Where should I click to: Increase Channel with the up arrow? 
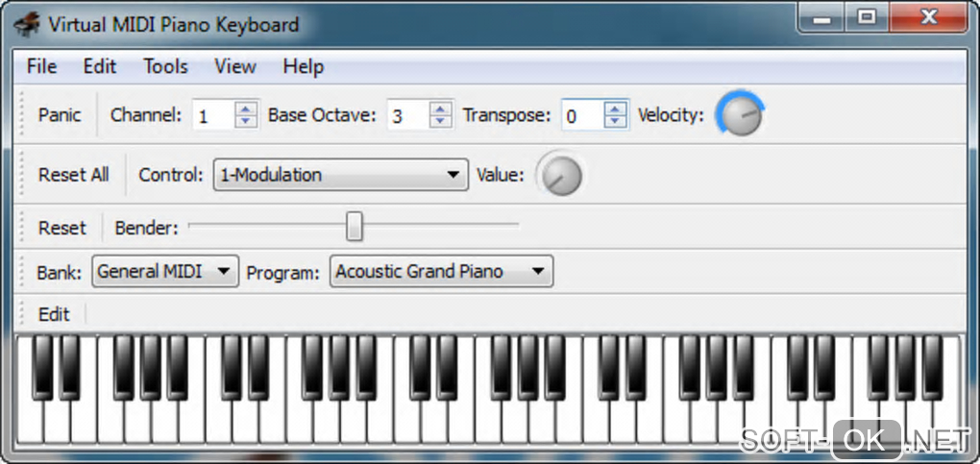[246, 109]
